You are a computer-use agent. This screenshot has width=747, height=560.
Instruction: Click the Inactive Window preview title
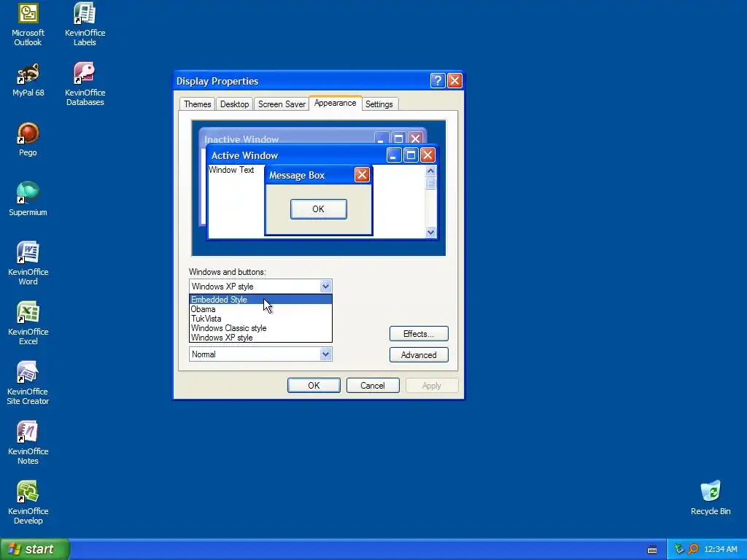click(x=241, y=139)
